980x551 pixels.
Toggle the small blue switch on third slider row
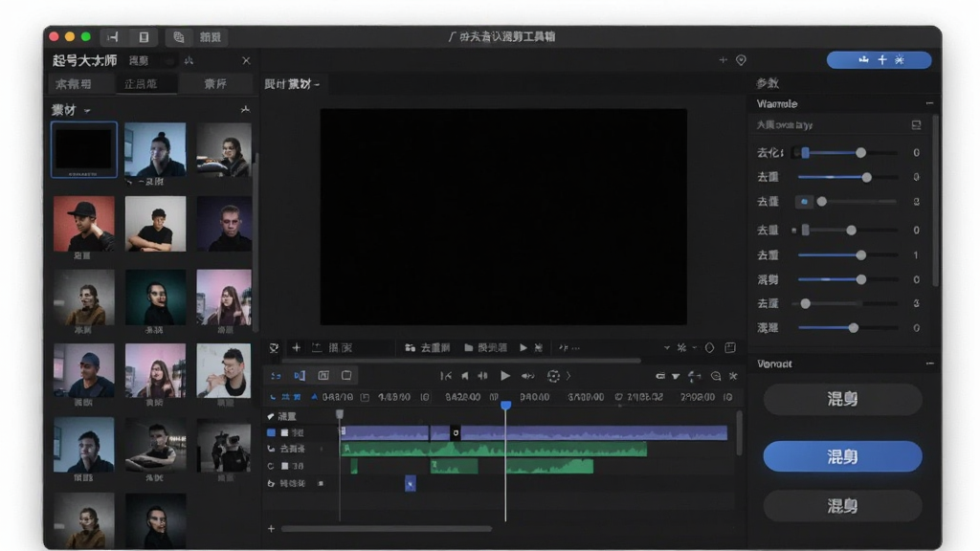pos(804,202)
